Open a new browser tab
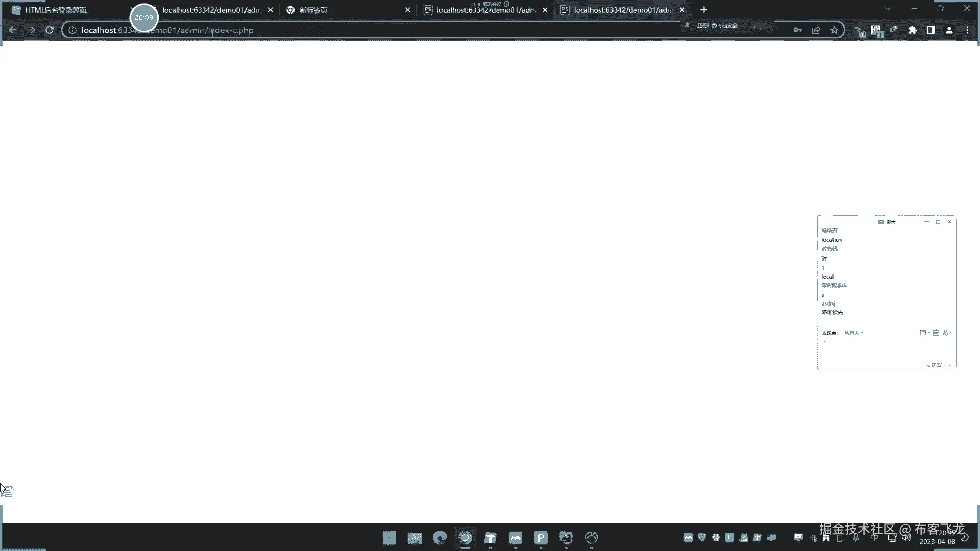This screenshot has height=551, width=980. coord(704,10)
